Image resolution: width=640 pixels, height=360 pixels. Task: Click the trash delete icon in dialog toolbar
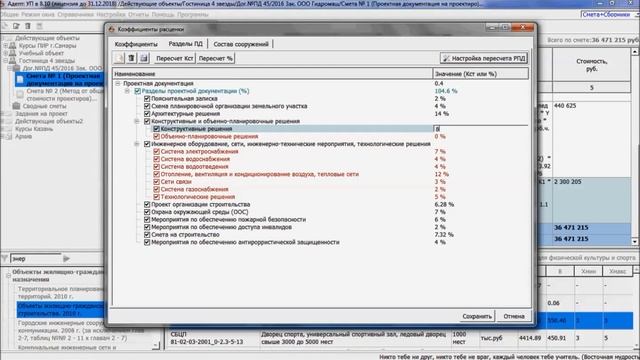[x=131, y=58]
